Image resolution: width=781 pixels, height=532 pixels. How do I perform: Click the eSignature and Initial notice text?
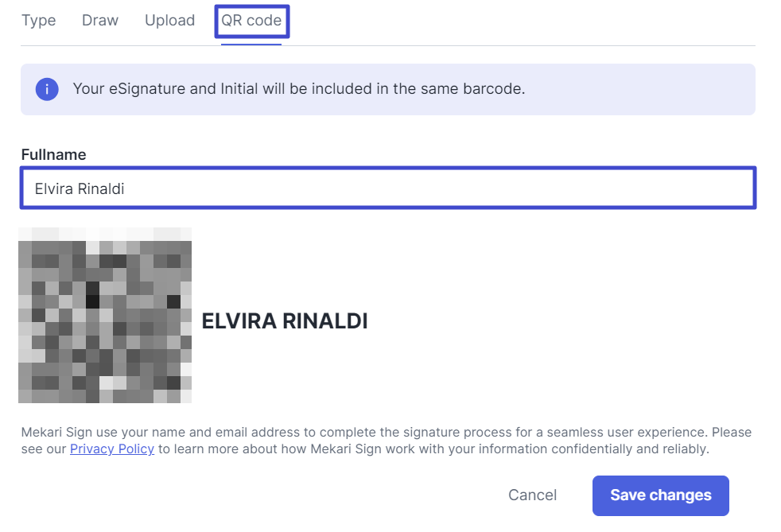tap(298, 89)
